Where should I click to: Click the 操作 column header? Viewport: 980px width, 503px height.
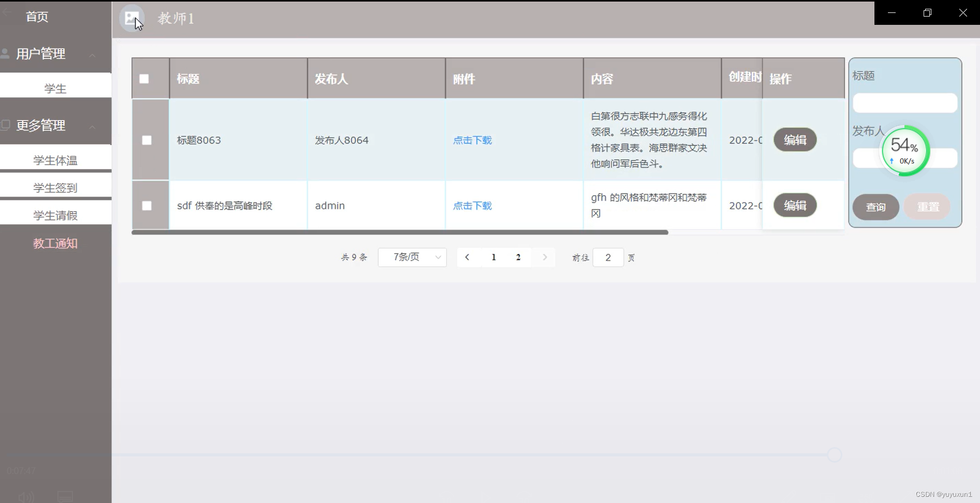[x=804, y=79]
